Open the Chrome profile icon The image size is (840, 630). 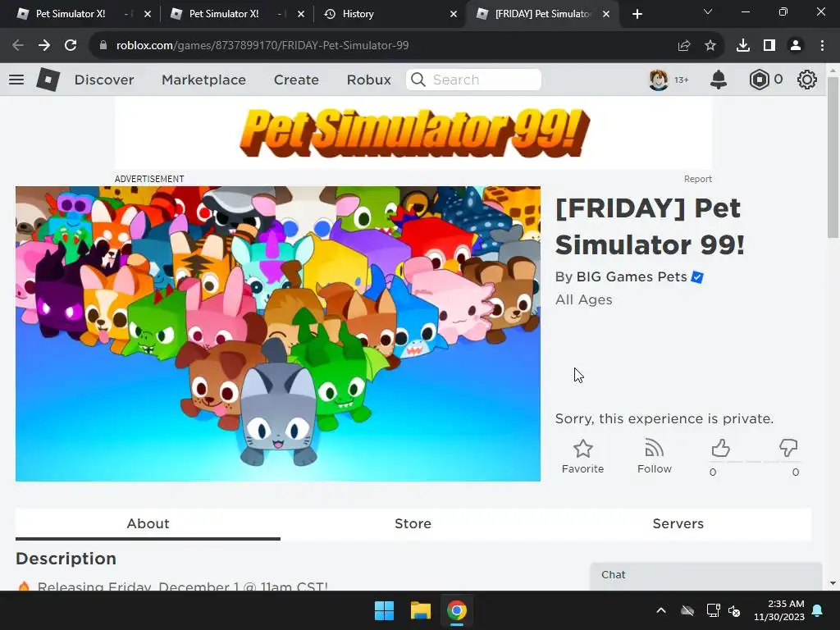tap(796, 46)
